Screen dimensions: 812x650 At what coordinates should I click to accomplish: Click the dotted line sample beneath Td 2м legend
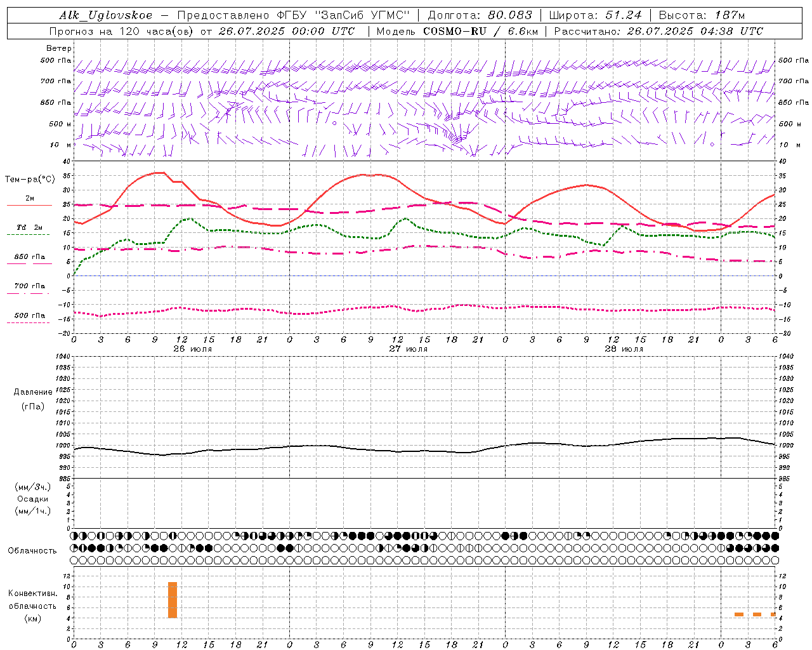coord(28,235)
